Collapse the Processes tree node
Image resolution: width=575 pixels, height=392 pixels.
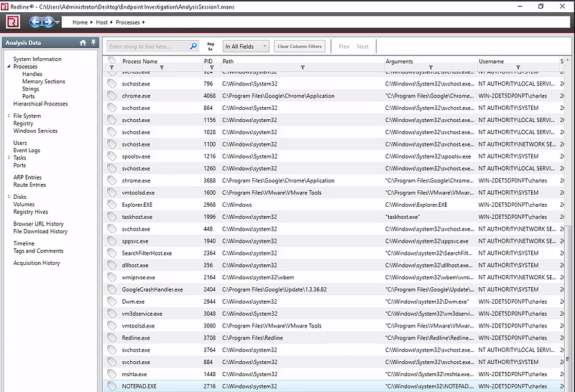point(9,66)
